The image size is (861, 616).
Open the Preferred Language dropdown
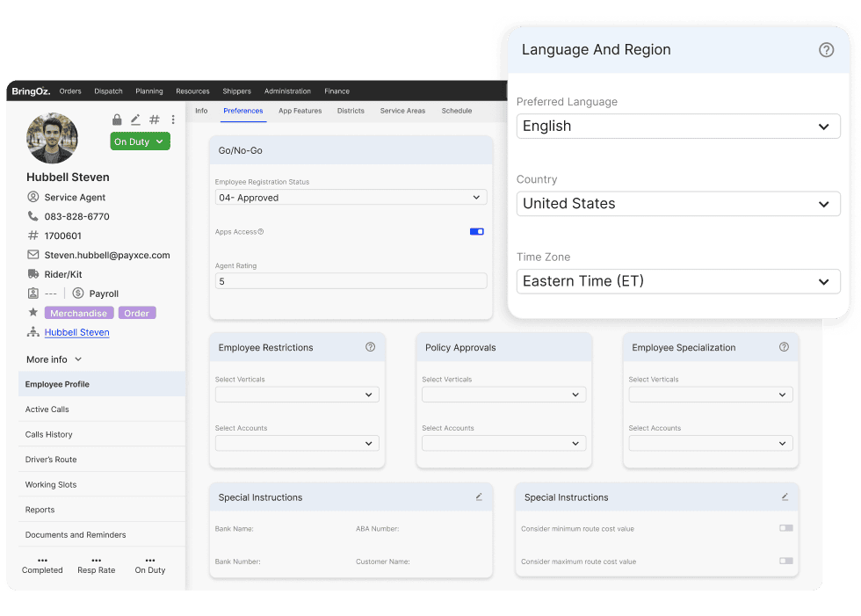click(678, 127)
